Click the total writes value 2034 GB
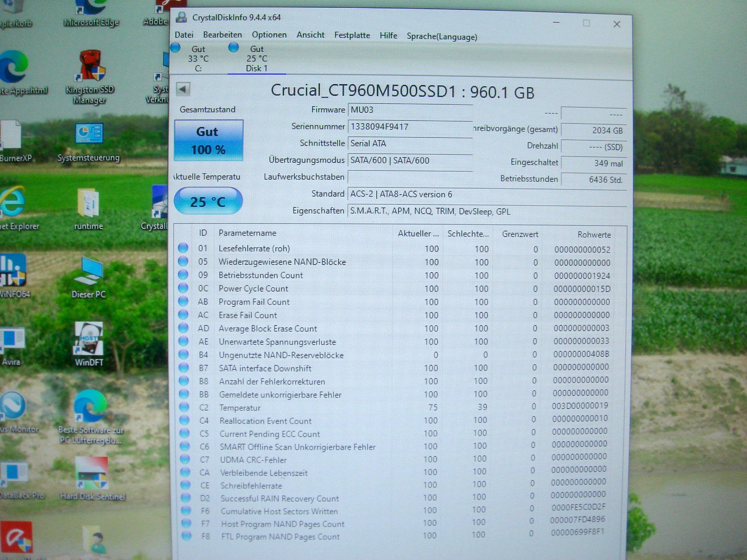Screen dimensions: 747x560 (593, 130)
